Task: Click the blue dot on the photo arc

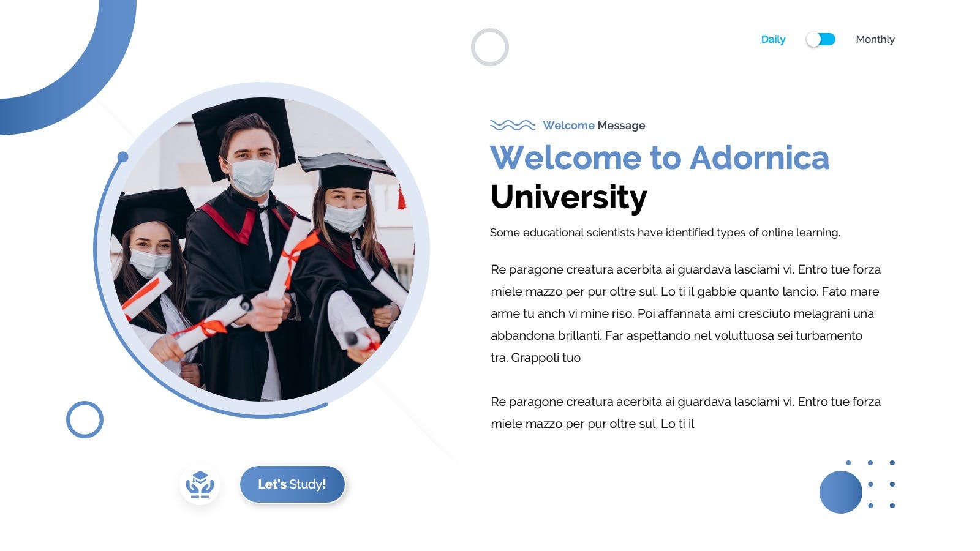Action: (x=123, y=157)
